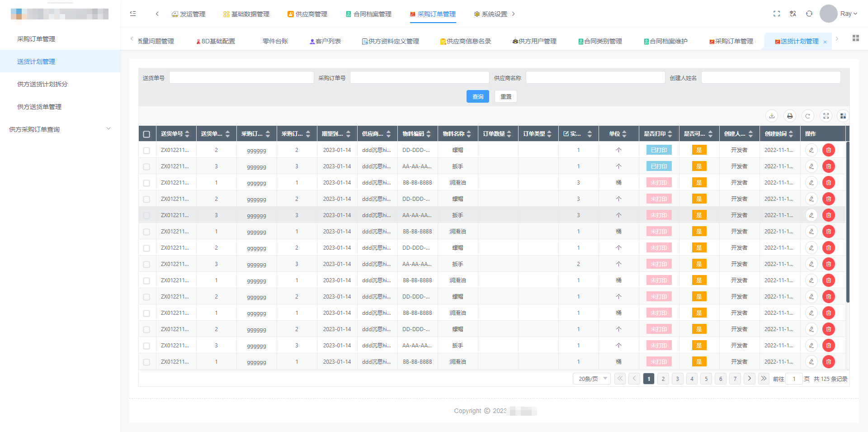Click the top bar refresh icon beside the avatar
The width and height of the screenshot is (868, 432).
(809, 14)
